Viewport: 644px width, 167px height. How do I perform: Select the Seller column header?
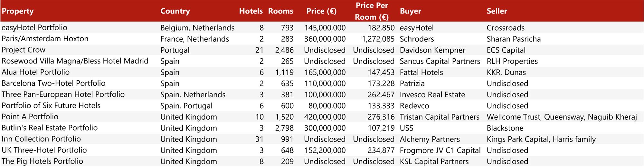[x=497, y=11]
